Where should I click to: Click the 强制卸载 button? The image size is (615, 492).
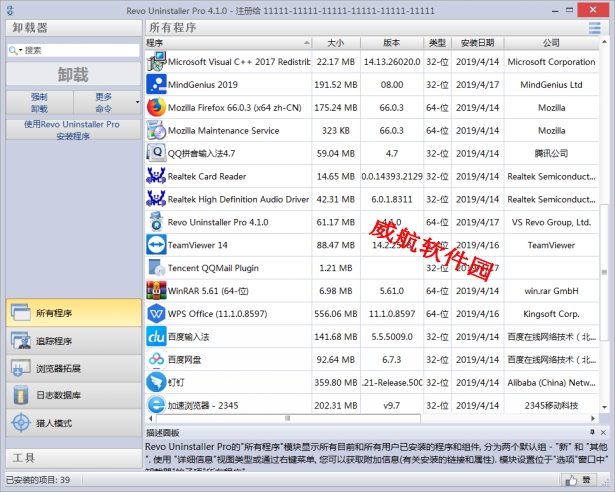(39, 102)
